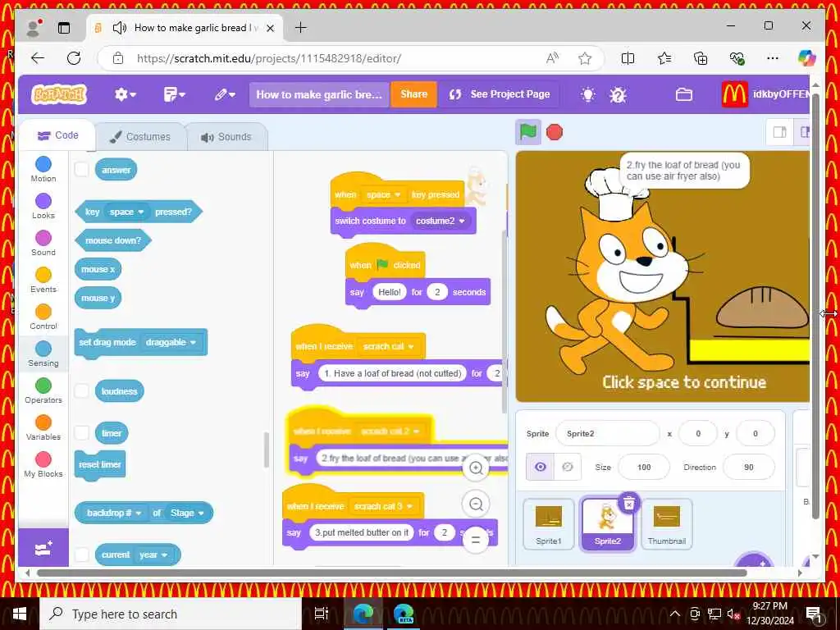Click the 'mouse down?' sensing block
This screenshot has width=840, height=630.
pos(113,240)
